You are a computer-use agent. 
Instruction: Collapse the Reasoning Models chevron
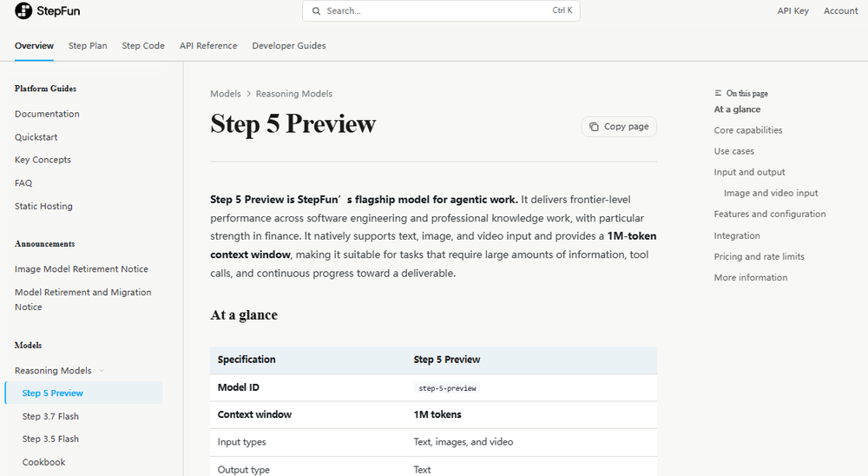point(102,371)
